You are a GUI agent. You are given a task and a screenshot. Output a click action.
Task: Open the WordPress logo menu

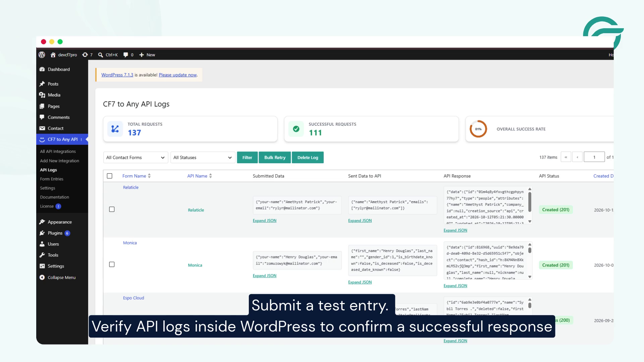click(x=42, y=55)
